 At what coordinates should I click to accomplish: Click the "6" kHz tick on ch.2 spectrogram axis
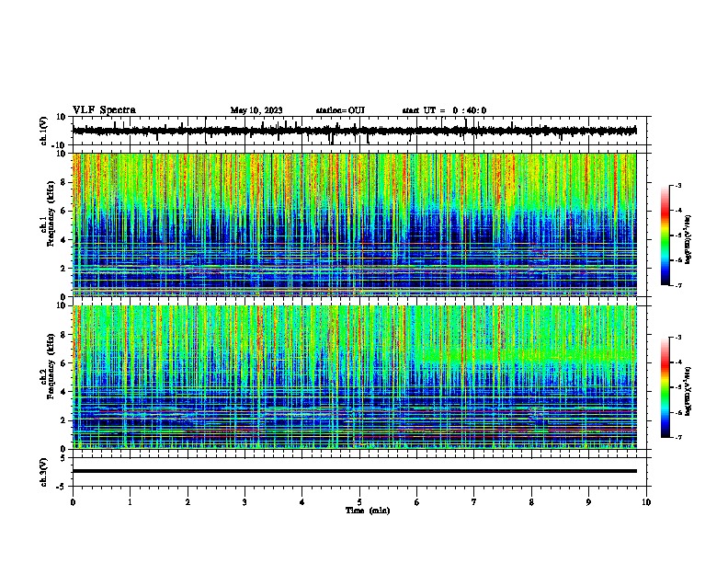[x=63, y=362]
